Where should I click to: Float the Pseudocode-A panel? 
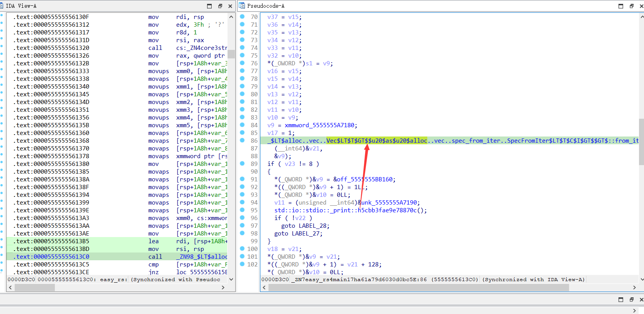[632, 6]
